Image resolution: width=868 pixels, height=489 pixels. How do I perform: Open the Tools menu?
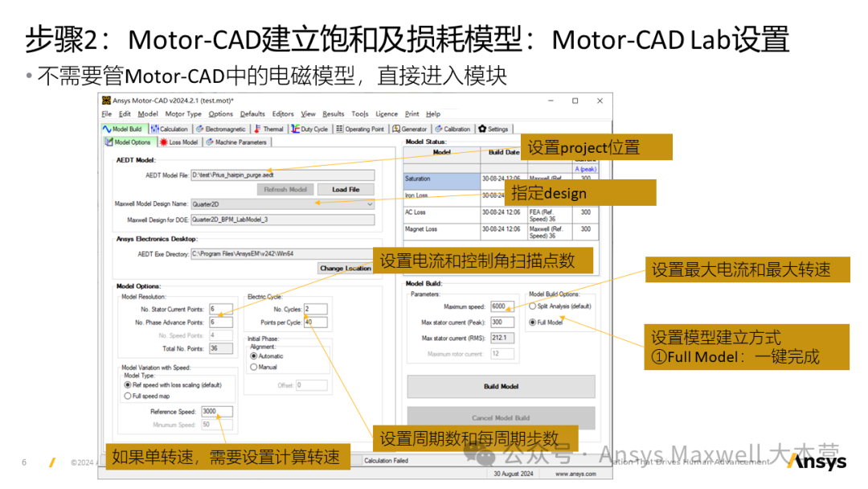click(360, 114)
